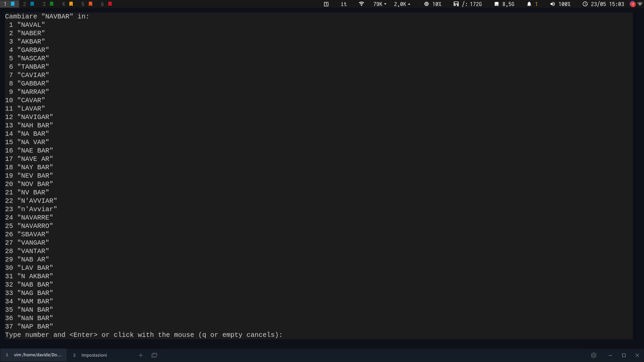Choose suggestion 3 "AKBAR"
Screen dimensions: 644x362
(x=27, y=42)
